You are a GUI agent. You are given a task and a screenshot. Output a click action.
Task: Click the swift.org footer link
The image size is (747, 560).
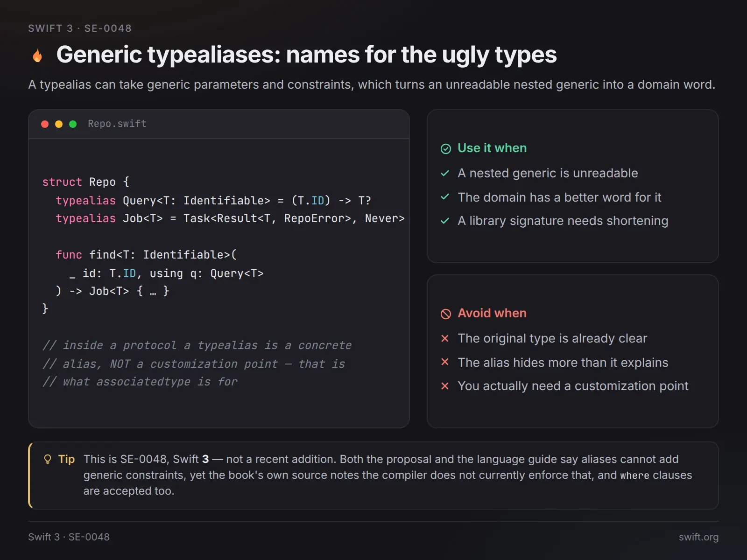pyautogui.click(x=698, y=537)
